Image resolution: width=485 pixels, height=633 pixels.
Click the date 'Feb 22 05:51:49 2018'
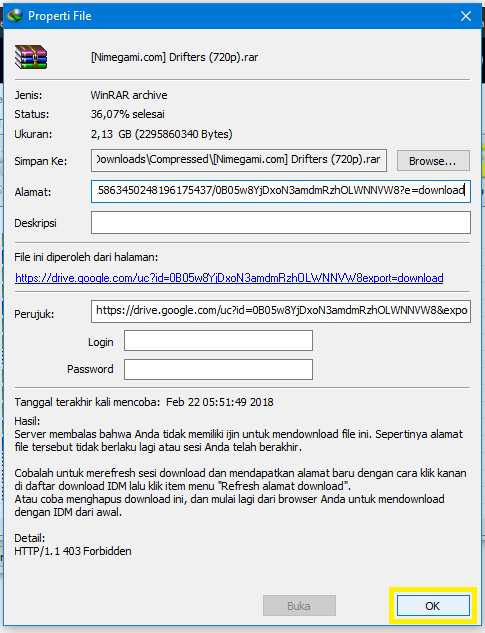(x=220, y=402)
